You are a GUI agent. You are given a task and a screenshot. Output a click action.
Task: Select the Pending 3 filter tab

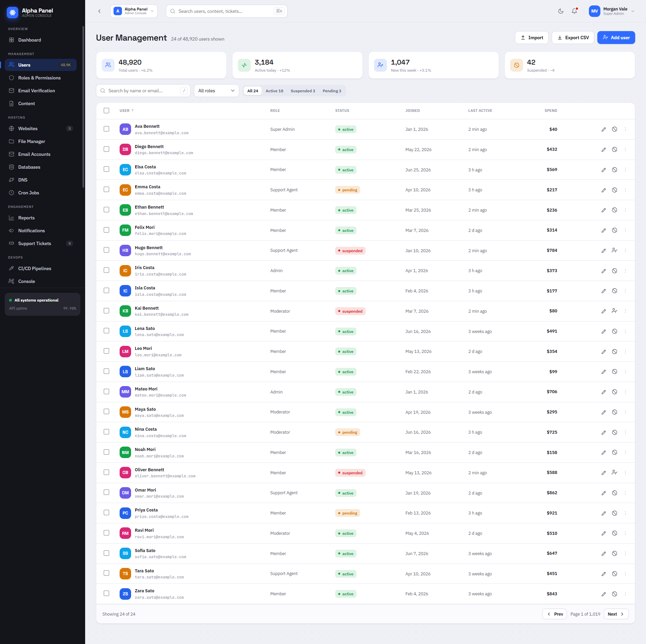pos(332,91)
